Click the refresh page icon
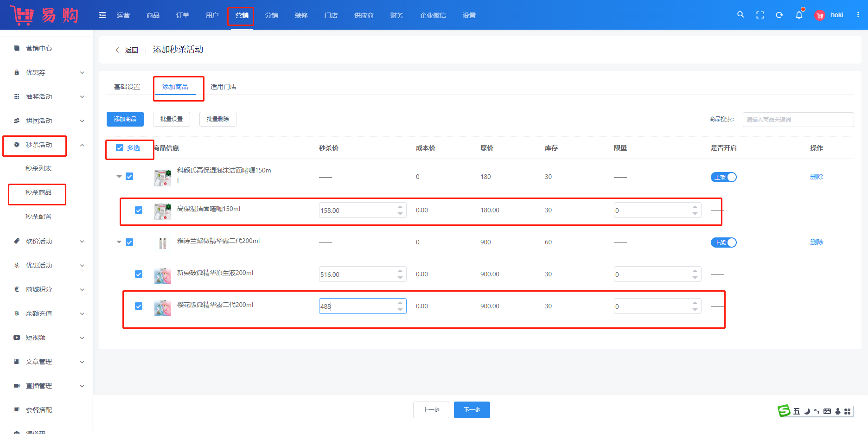Screen dimensions: 868x434 (779, 15)
